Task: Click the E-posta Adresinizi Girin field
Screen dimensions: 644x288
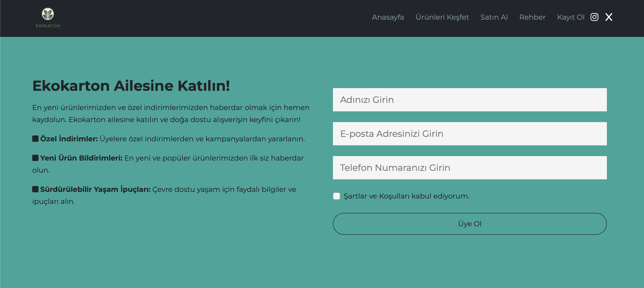Action: tap(470, 134)
